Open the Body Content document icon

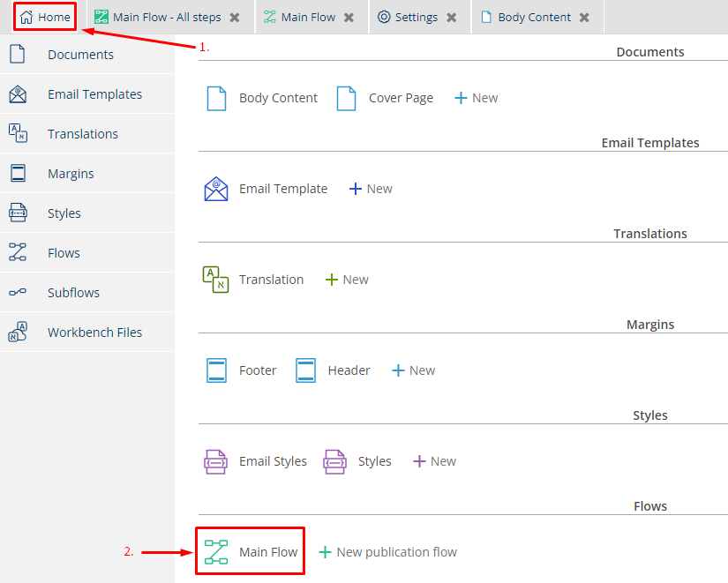(x=216, y=98)
